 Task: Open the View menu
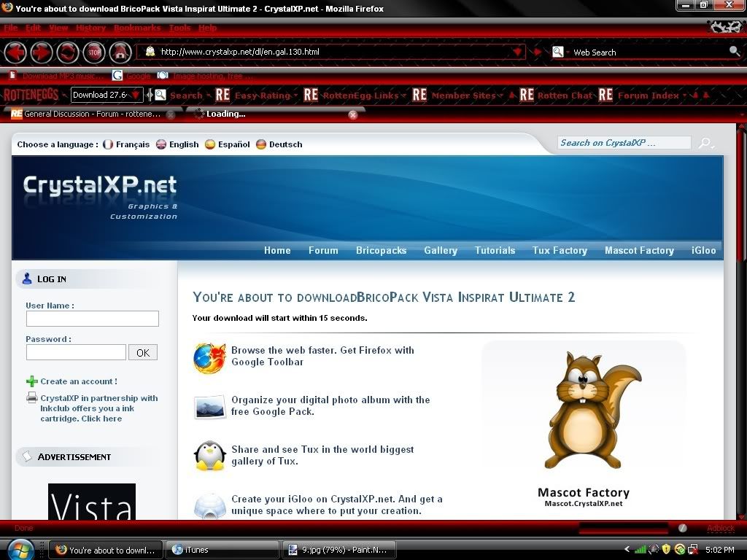click(58, 28)
